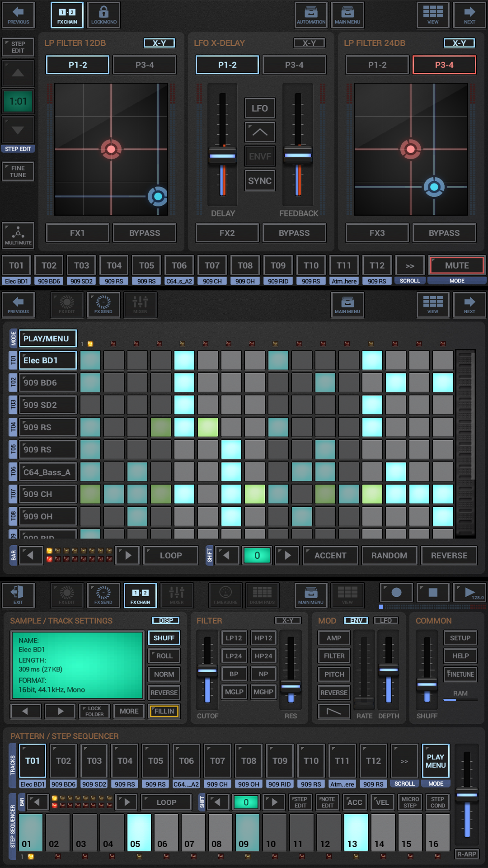This screenshot has width=488, height=868.
Task: Open the Multimute icon
Action: tap(18, 236)
